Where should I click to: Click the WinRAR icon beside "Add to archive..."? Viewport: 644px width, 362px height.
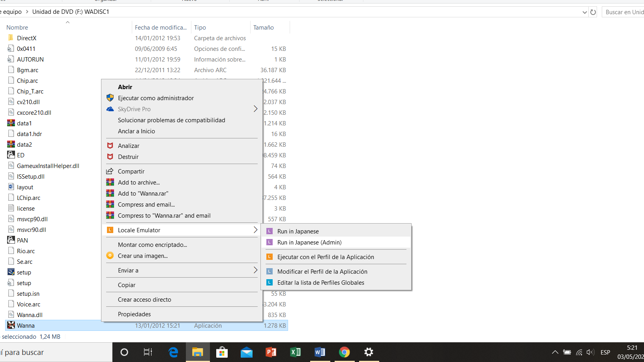(x=110, y=182)
